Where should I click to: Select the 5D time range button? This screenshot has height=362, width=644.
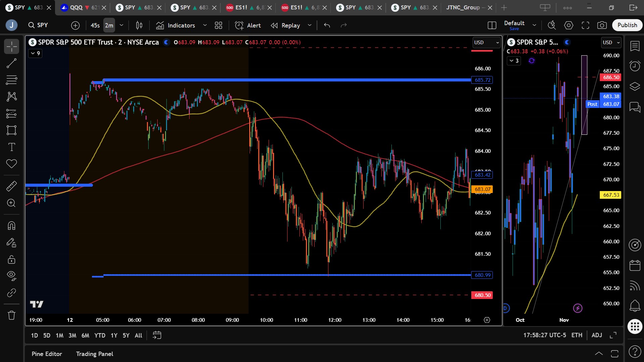47,335
